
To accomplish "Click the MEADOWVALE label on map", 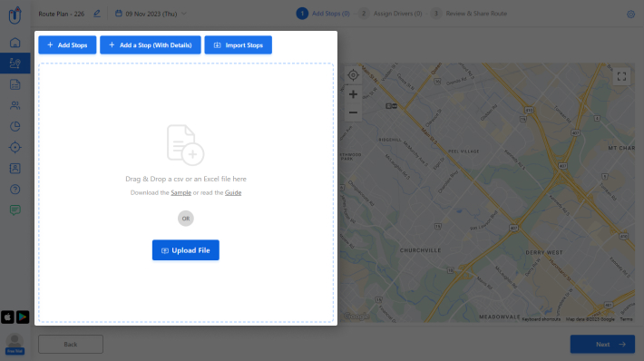I will point(500,317).
